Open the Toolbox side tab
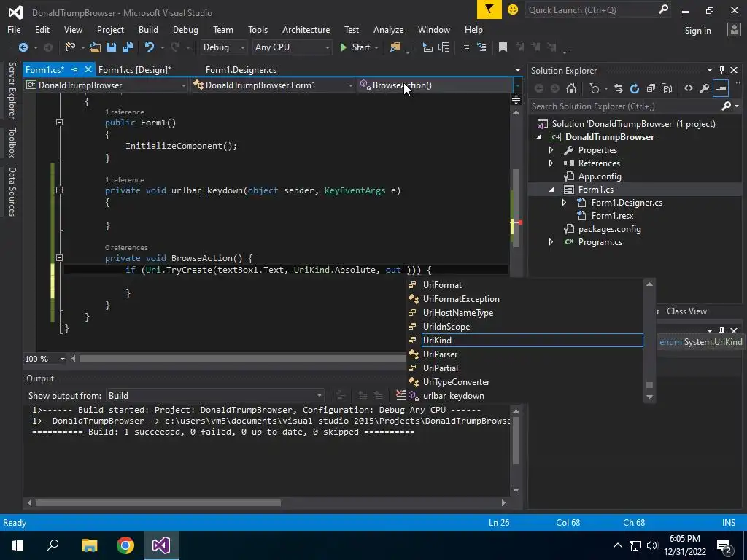747x560 pixels. coord(12,142)
